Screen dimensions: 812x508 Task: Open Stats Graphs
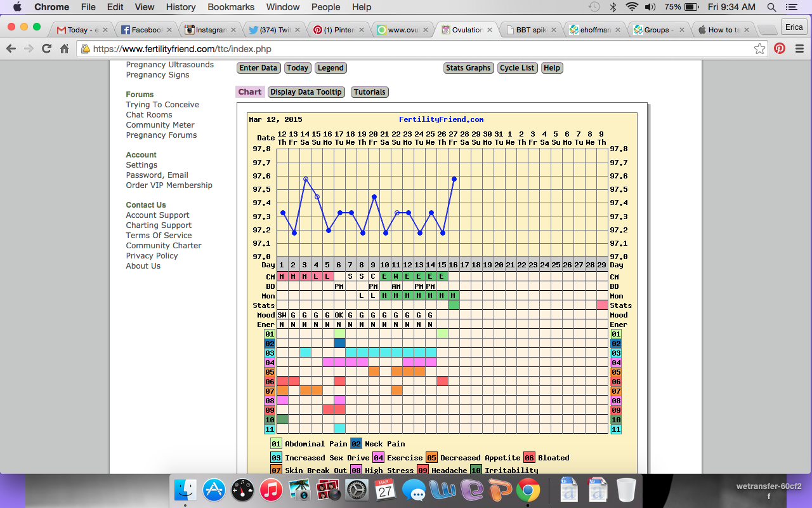[468, 68]
